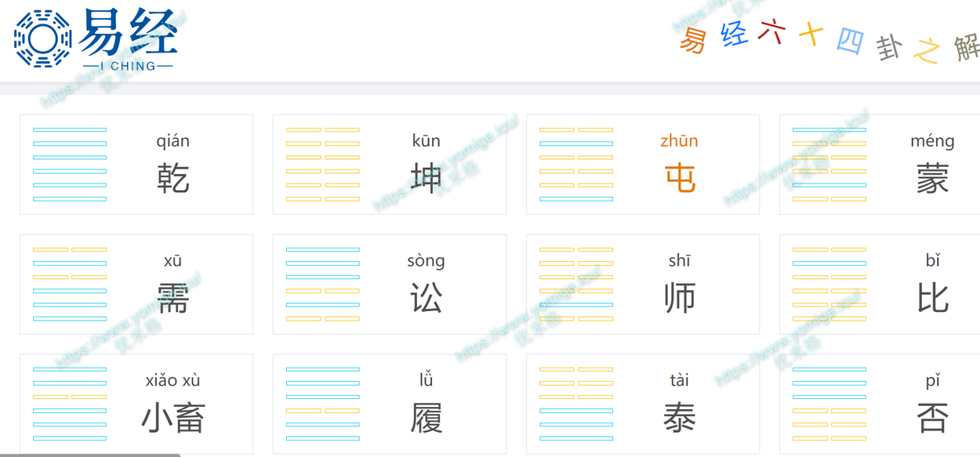The width and height of the screenshot is (980, 457).
Task: Open the 小畜 hexagram line diagram
Action: click(x=70, y=404)
